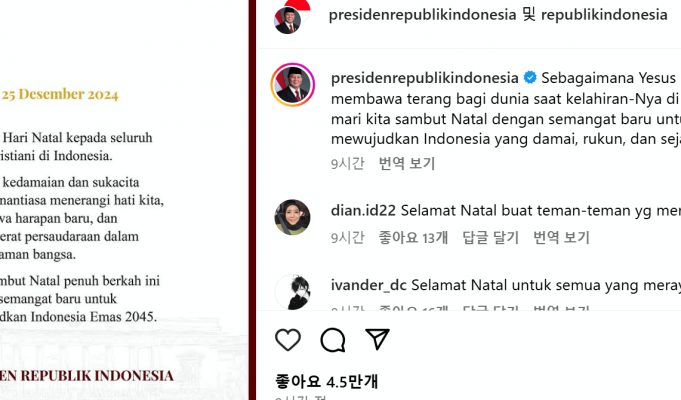Image resolution: width=681 pixels, height=400 pixels.
Task: Open comment bubble icon
Action: click(x=333, y=340)
